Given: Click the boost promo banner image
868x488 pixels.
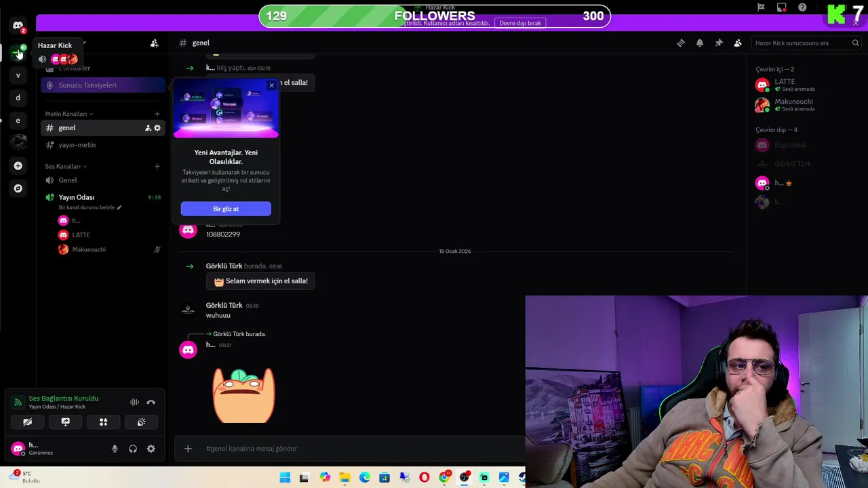Looking at the screenshot, I should click(226, 108).
